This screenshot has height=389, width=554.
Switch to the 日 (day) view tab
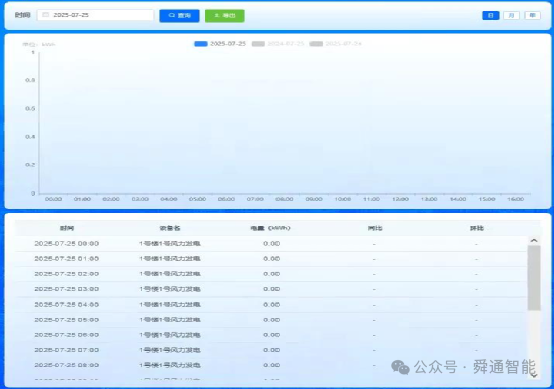[x=490, y=15]
